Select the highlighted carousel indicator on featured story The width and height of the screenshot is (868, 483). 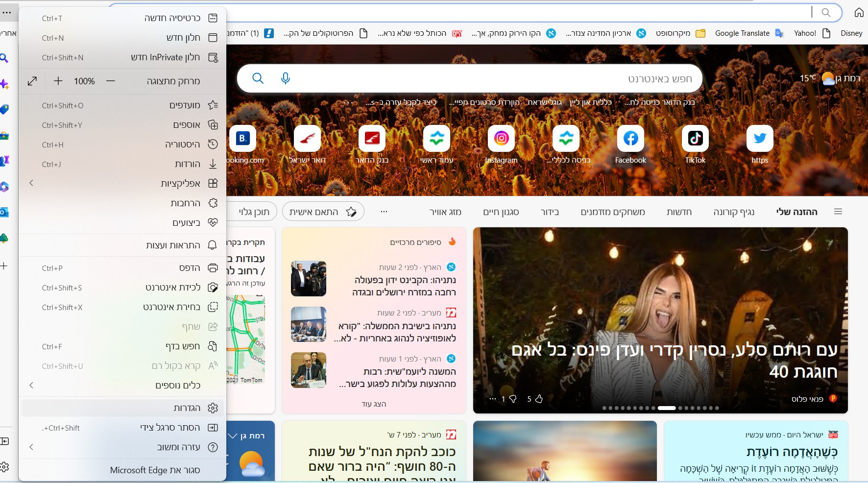click(666, 408)
